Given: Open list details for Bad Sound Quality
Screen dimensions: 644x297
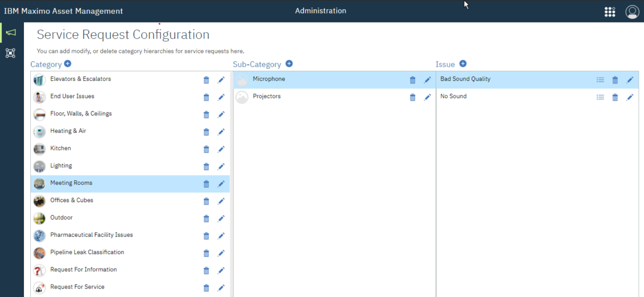Looking at the screenshot, I should click(x=600, y=80).
